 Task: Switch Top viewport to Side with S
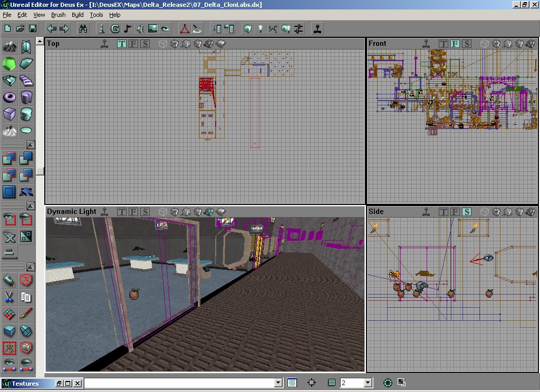click(145, 44)
